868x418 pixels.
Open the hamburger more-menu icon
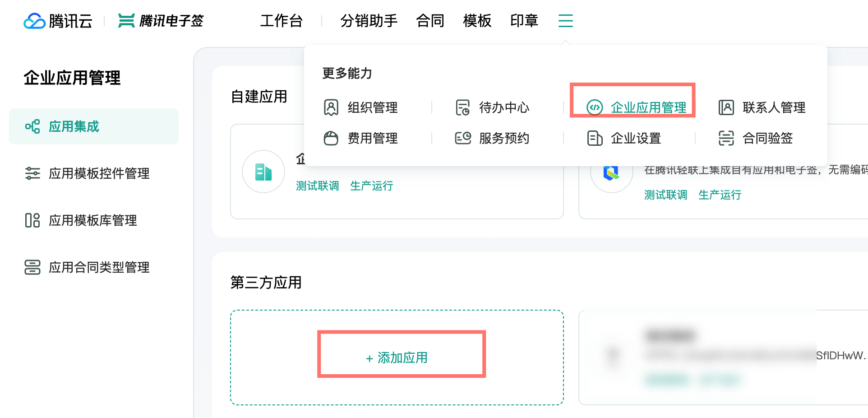click(565, 21)
